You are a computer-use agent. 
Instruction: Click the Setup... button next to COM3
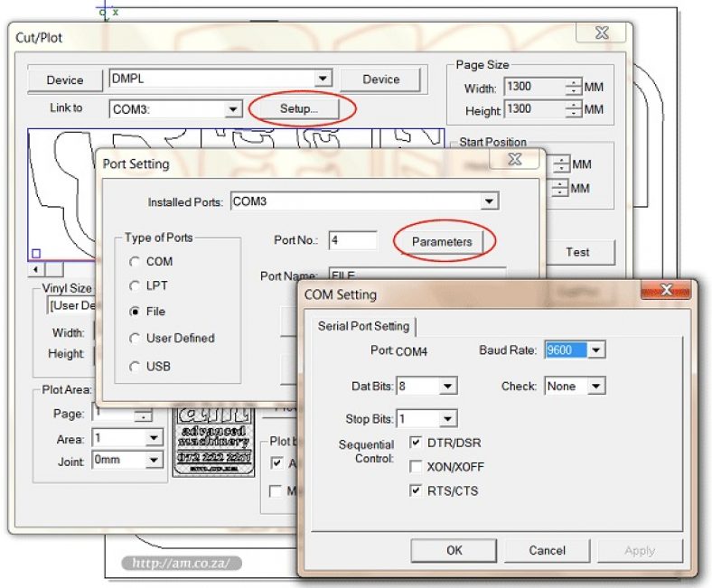pos(298,108)
